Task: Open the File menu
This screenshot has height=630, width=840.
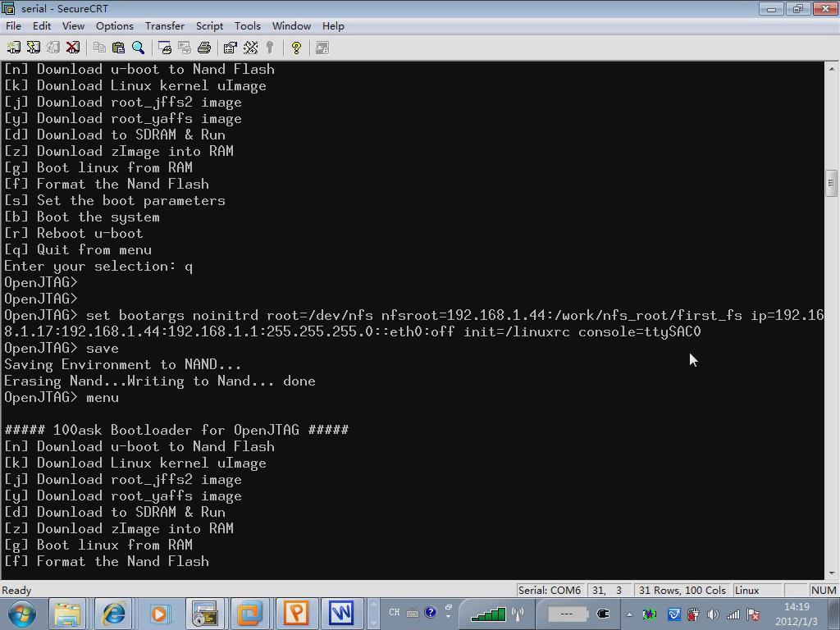Action: pos(13,25)
